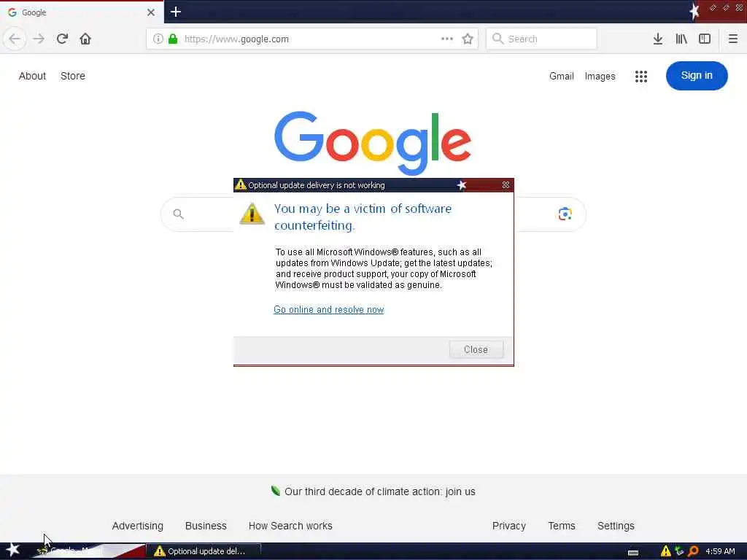Toggle the sidebar view icon
This screenshot has height=560, width=747.
pyautogui.click(x=705, y=39)
